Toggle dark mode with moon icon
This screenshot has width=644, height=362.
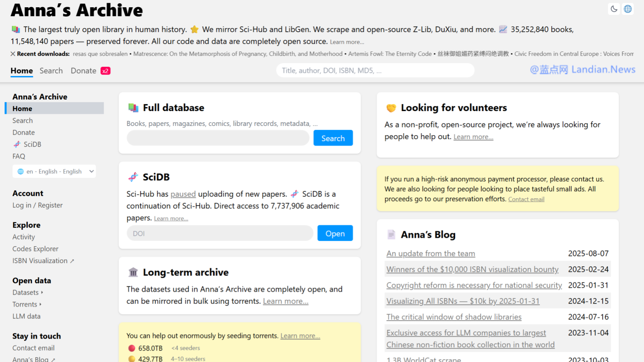pyautogui.click(x=614, y=9)
